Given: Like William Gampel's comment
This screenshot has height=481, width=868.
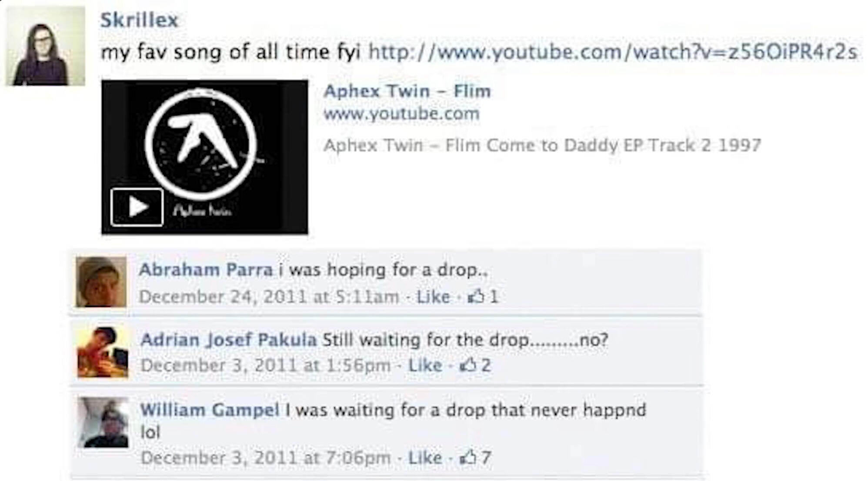Looking at the screenshot, I should [x=425, y=458].
